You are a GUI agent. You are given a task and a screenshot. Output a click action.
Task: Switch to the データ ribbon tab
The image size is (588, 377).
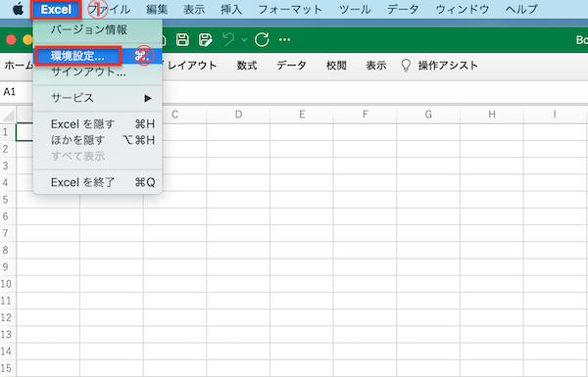(291, 66)
